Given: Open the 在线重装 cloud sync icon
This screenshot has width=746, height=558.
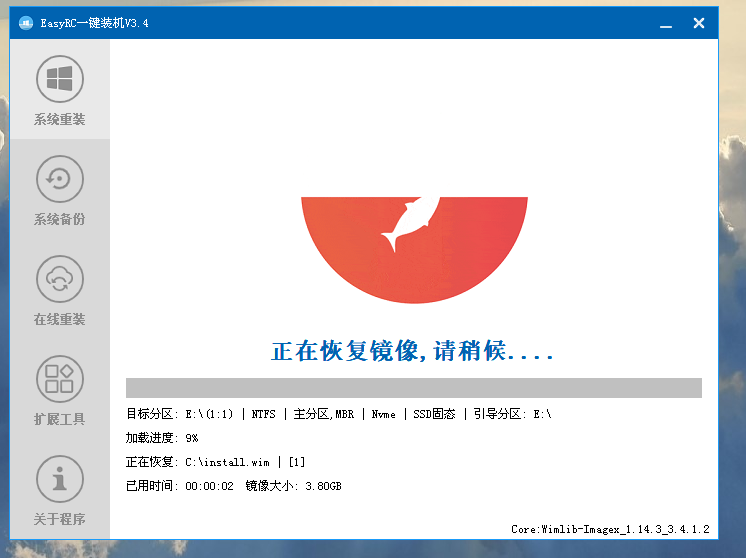Looking at the screenshot, I should tap(59, 279).
